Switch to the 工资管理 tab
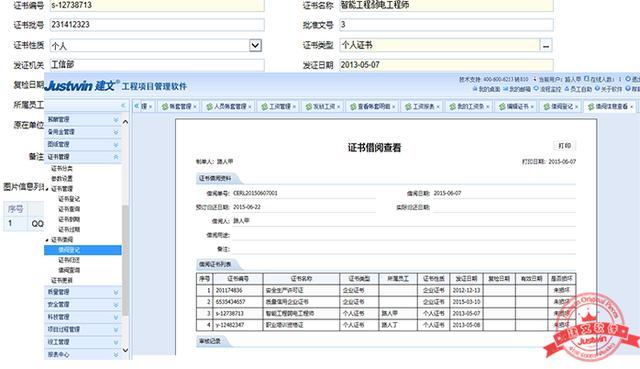Viewport: 640px width, 369px height. click(x=279, y=107)
